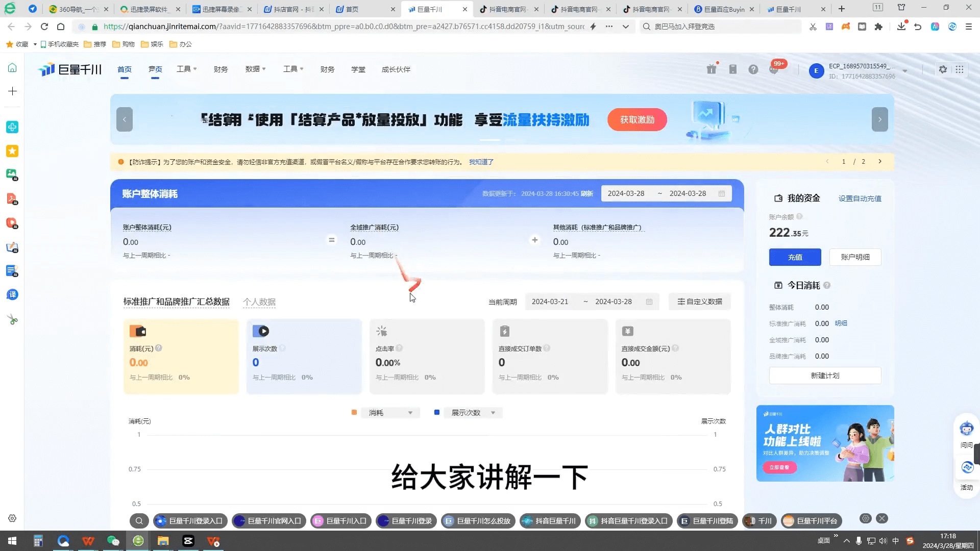Click the 问问 assistant robot icon
Image resolution: width=980 pixels, height=551 pixels.
(966, 429)
